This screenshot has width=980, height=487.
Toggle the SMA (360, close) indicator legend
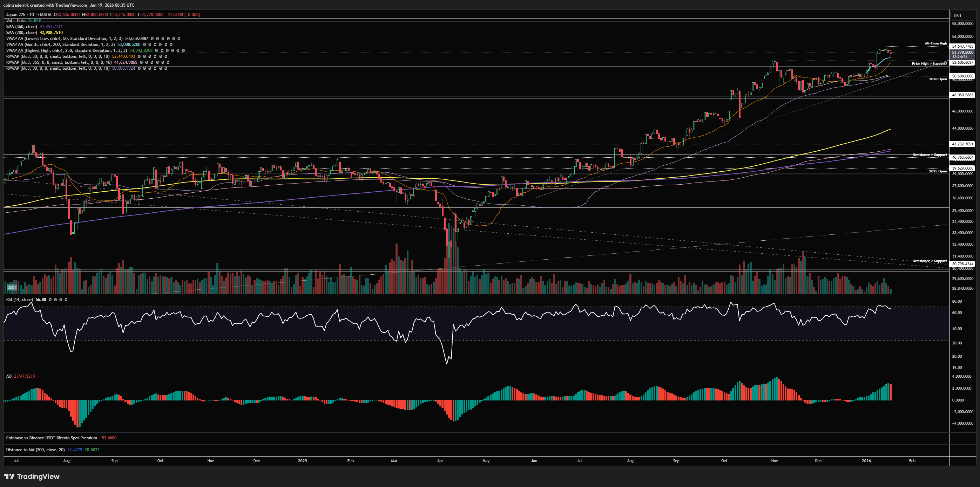coord(21,27)
